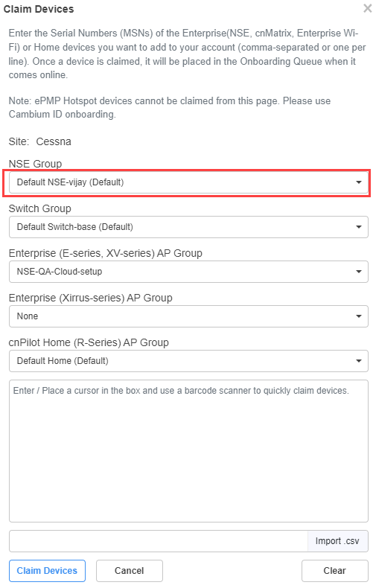Open the NSE Group dropdown
The image size is (376, 588).
tap(188, 182)
